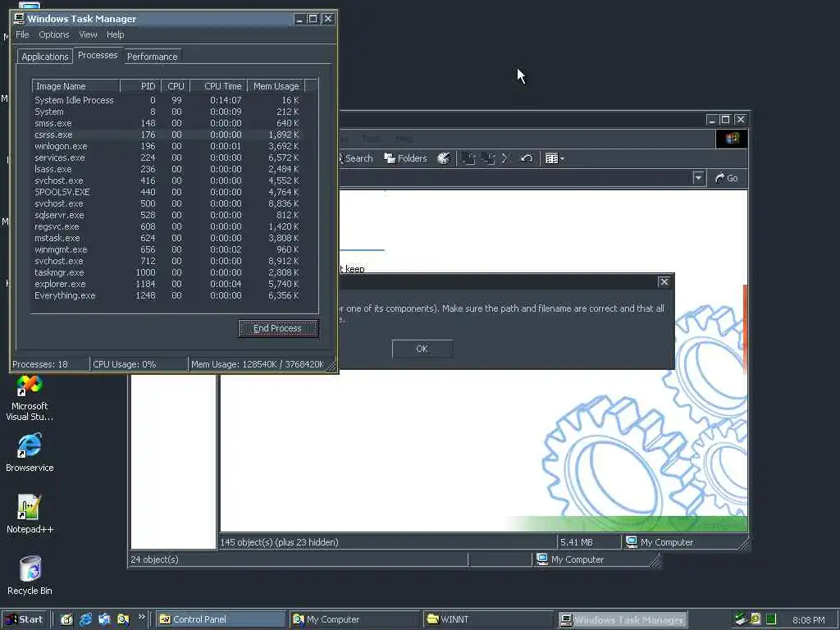Select the Browservice desktop icon
840x630 pixels.
tap(30, 453)
